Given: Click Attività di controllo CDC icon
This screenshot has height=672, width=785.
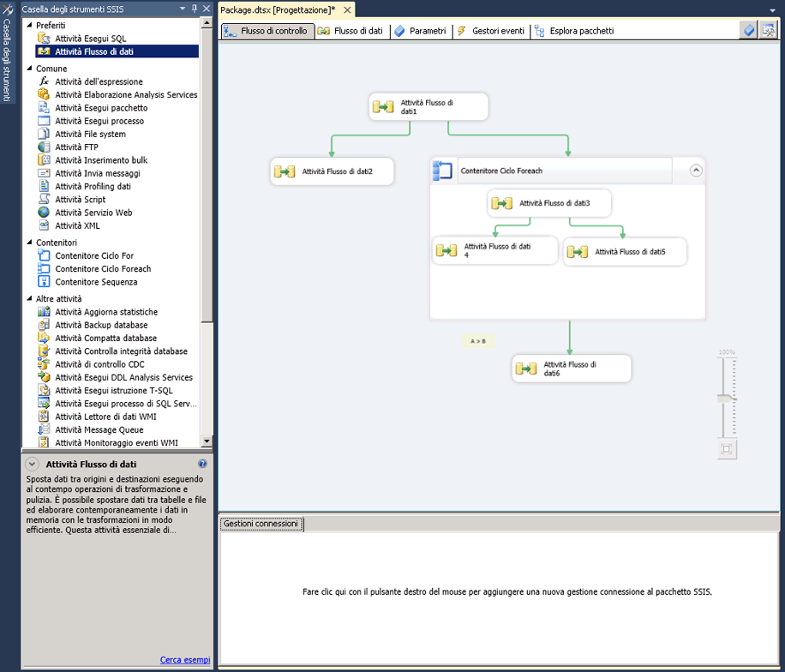Looking at the screenshot, I should click(x=44, y=364).
